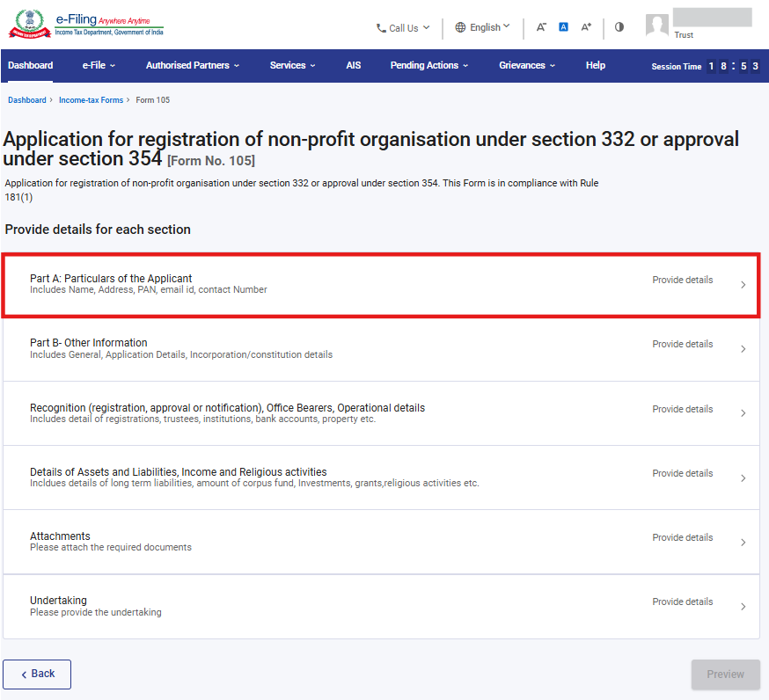Open the English language selector
Image resolution: width=769 pixels, height=700 pixels.
coord(482,27)
